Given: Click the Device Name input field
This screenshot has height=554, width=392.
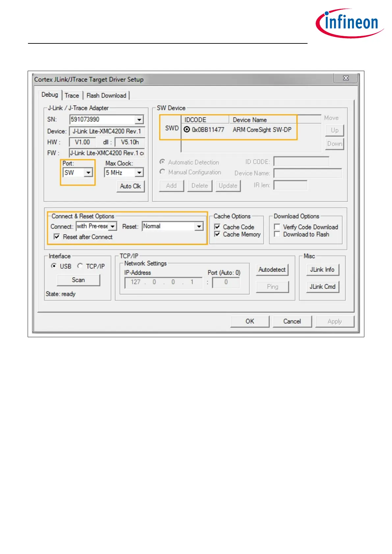Looking at the screenshot, I should click(x=308, y=173).
